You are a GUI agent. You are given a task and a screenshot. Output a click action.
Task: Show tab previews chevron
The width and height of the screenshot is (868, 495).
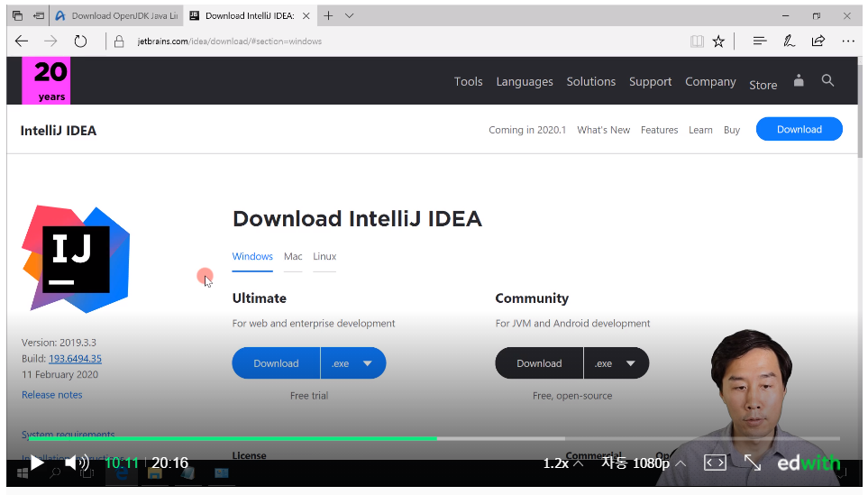pyautogui.click(x=350, y=15)
